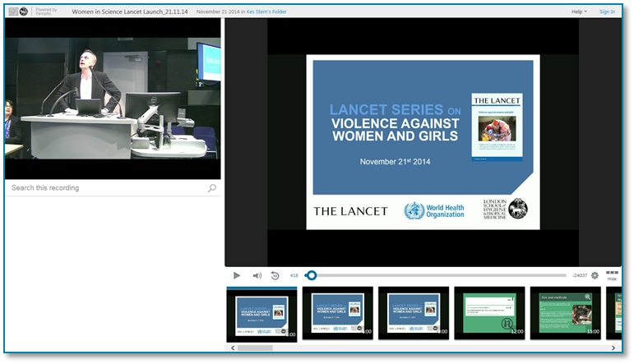Open Kes Stern's Folder link
Screen dimensions: 634x364
pyautogui.click(x=266, y=12)
